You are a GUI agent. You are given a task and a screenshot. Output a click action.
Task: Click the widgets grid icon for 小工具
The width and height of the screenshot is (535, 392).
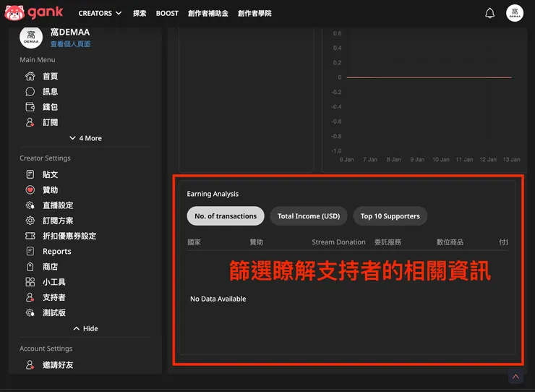(x=30, y=282)
